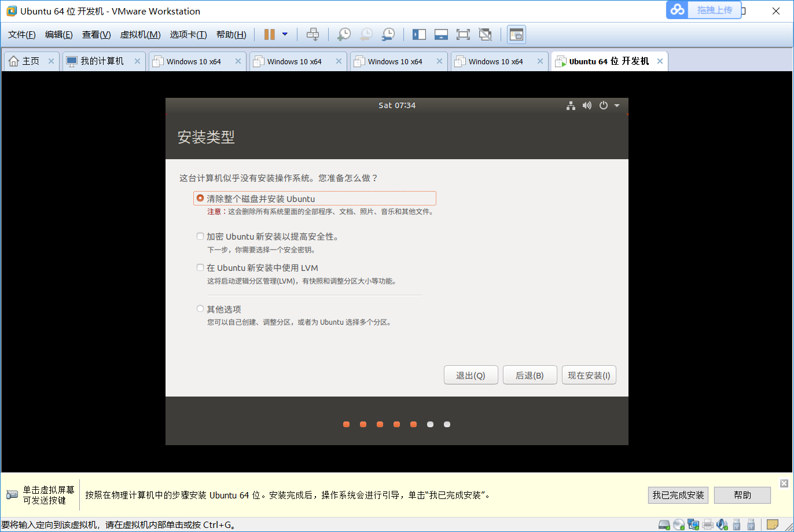Click the Sat 07:34 clock in Ubuntu
Viewport: 794px width, 532px height.
click(x=397, y=105)
